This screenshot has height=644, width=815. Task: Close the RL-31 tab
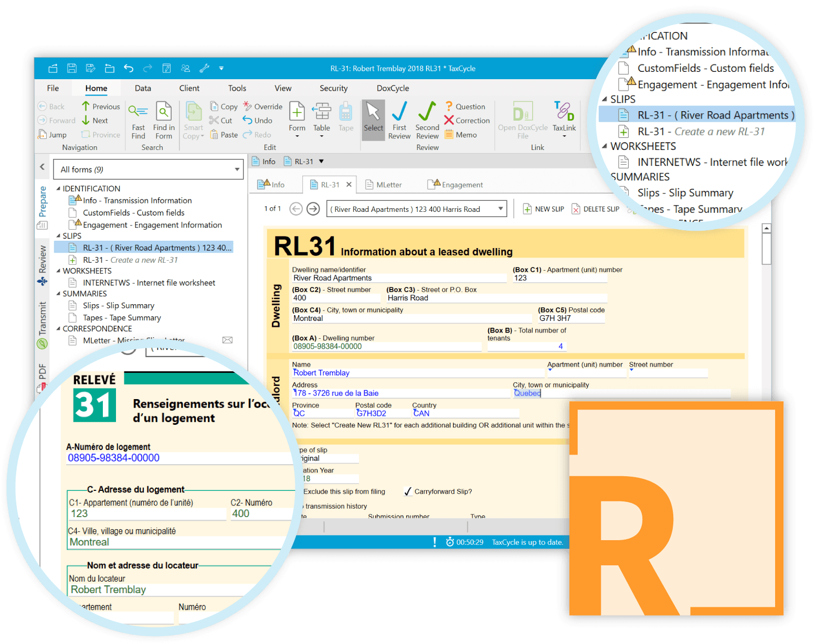(x=348, y=185)
